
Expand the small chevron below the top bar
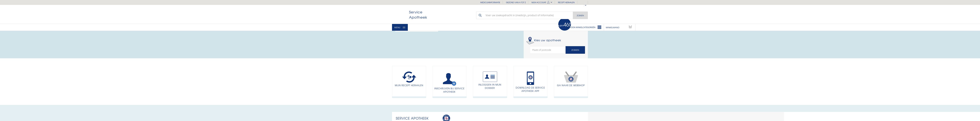[585, 6]
